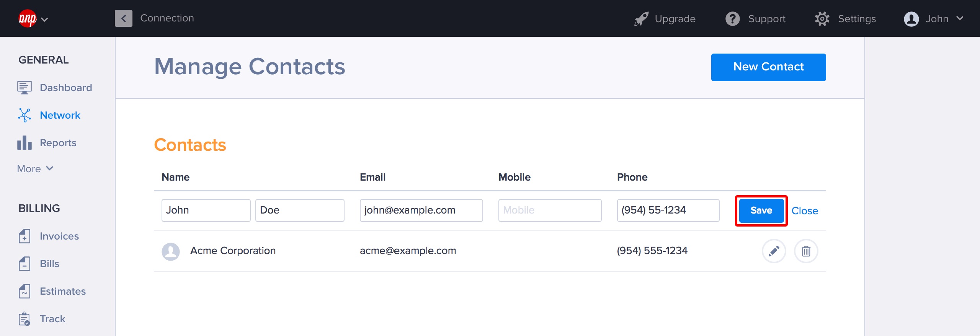Image resolution: width=980 pixels, height=336 pixels.
Task: Open Support via the question mark icon
Action: (x=733, y=19)
